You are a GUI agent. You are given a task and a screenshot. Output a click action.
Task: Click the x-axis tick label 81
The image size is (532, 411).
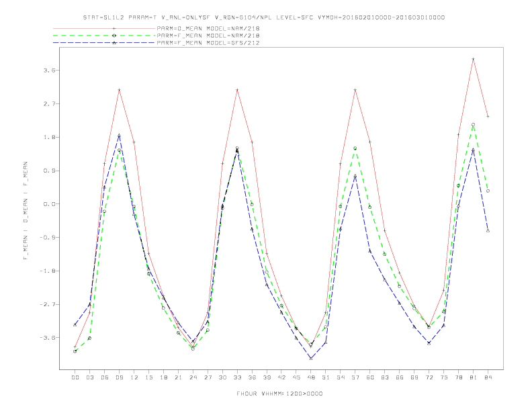474,377
